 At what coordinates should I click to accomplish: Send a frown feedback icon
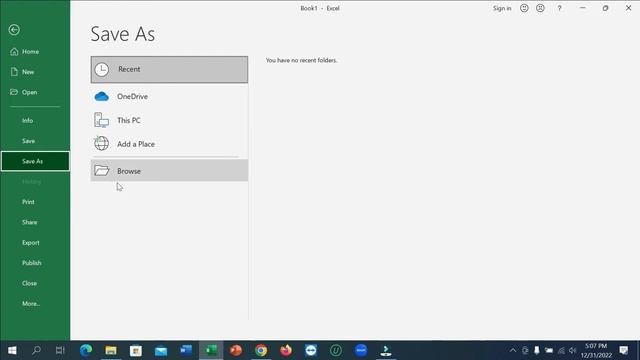tap(540, 8)
